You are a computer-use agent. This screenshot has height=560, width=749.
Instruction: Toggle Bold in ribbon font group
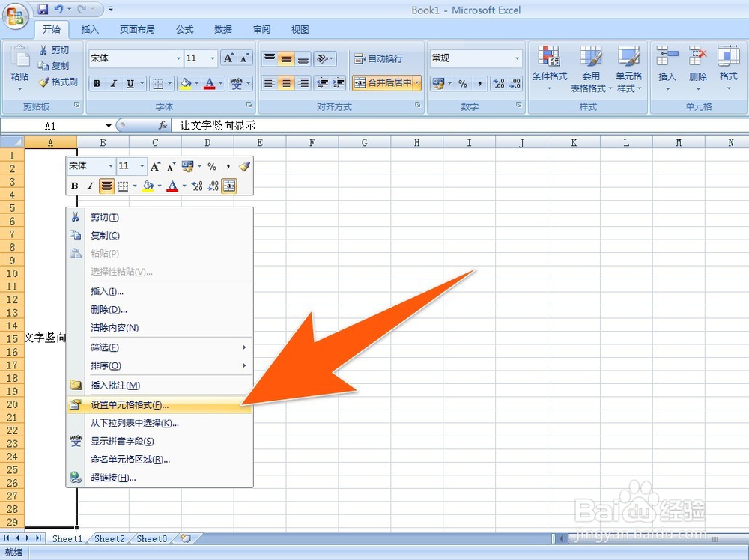tap(97, 84)
